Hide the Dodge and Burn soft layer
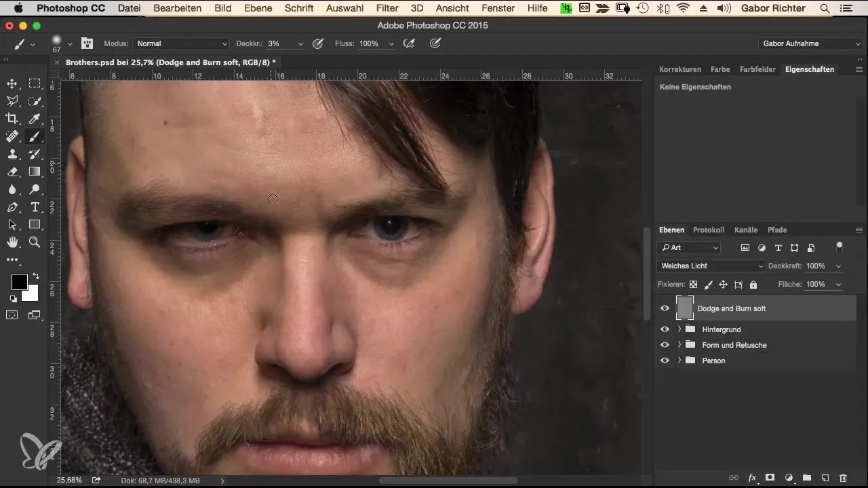This screenshot has width=868, height=488. 665,308
